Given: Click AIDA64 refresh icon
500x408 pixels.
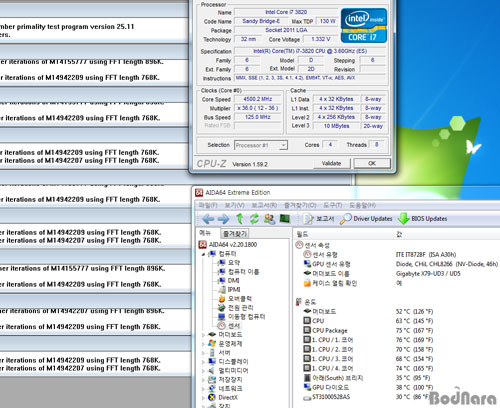Looking at the screenshot, I should point(254,219).
